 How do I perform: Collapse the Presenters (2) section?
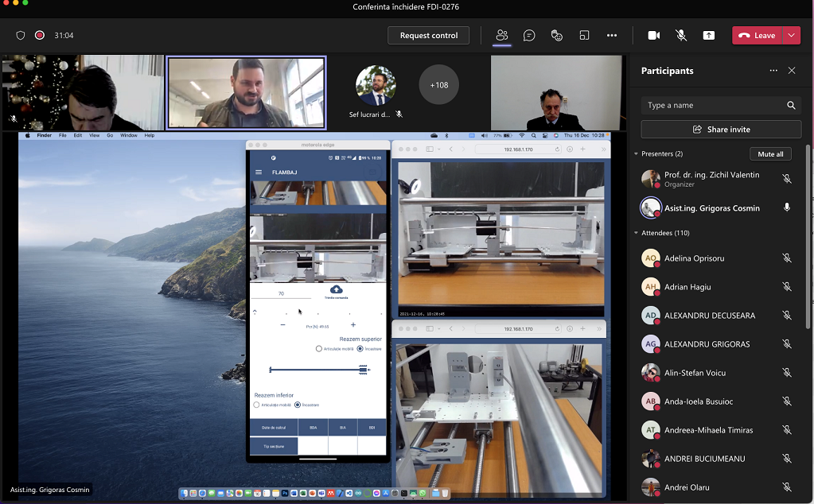click(x=637, y=153)
